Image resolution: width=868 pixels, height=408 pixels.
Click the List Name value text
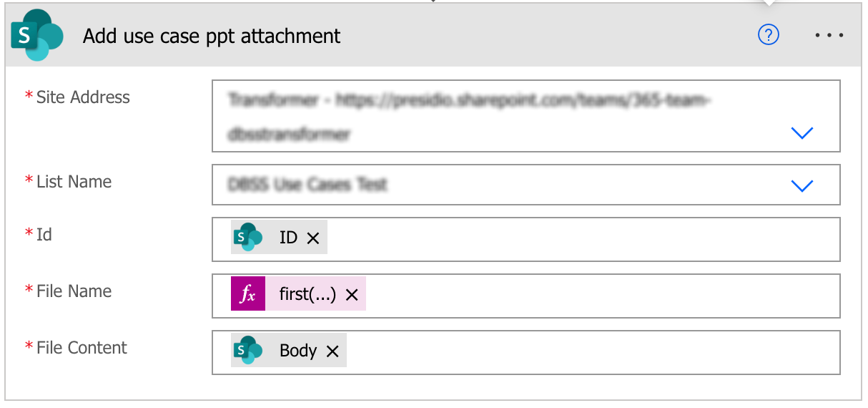pos(307,185)
